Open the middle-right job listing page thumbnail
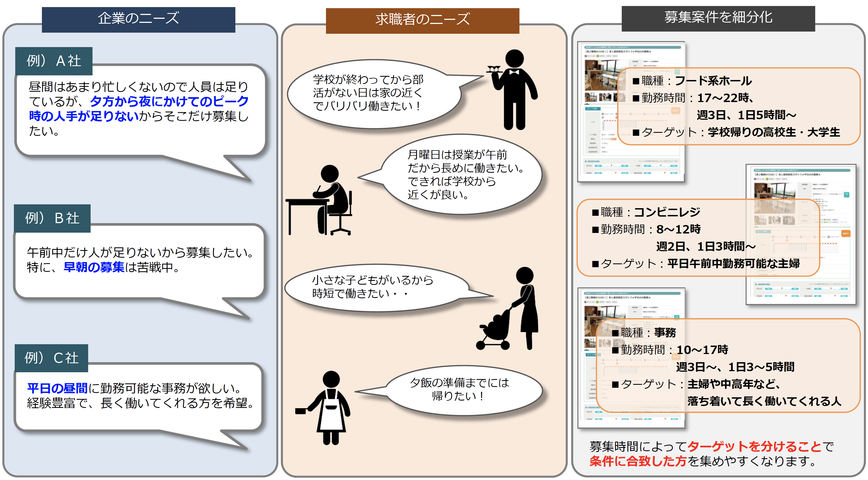868x480 pixels. click(x=801, y=234)
